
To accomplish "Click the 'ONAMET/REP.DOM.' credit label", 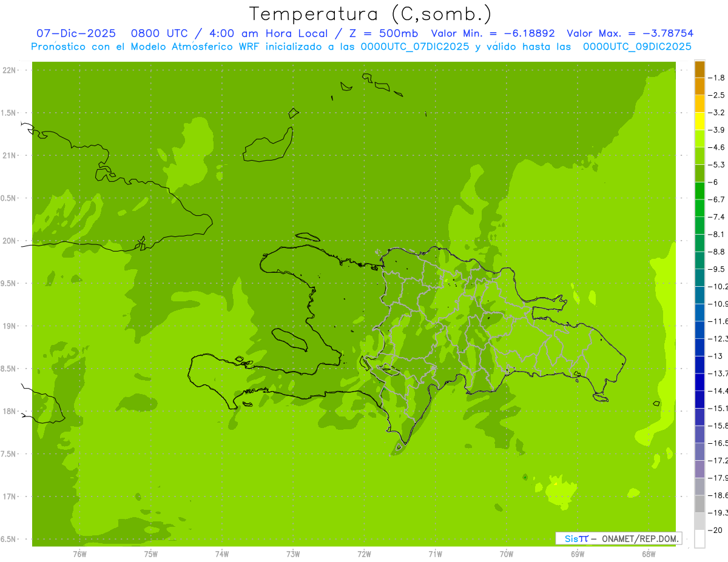I will click(x=640, y=538).
